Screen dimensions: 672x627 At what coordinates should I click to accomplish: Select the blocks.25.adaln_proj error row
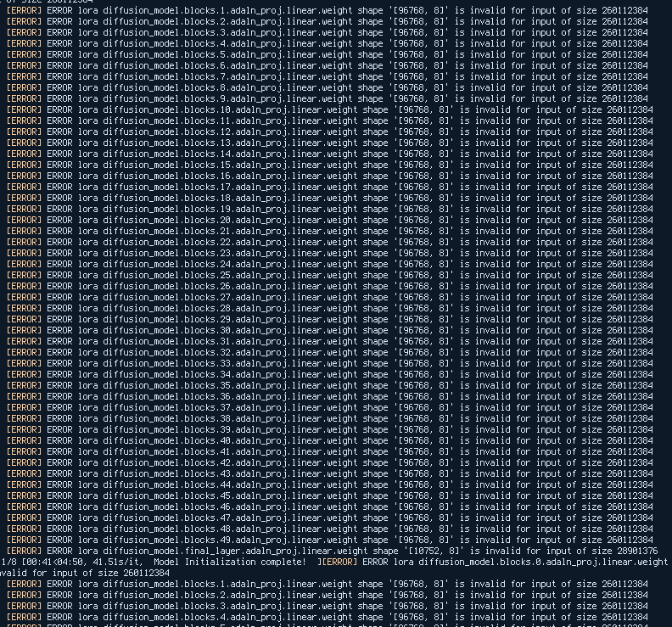[329, 275]
